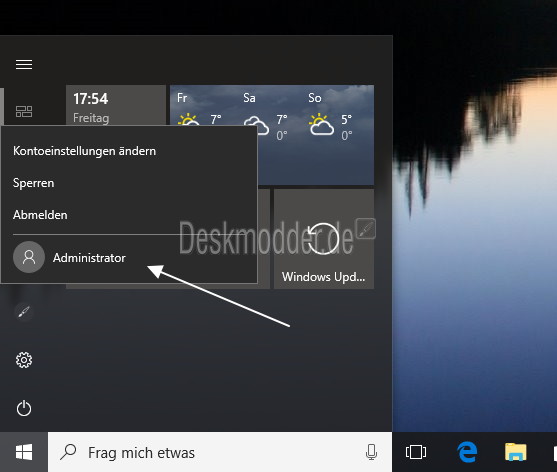Choose Sperren to lock the PC
557x472 pixels.
click(33, 183)
